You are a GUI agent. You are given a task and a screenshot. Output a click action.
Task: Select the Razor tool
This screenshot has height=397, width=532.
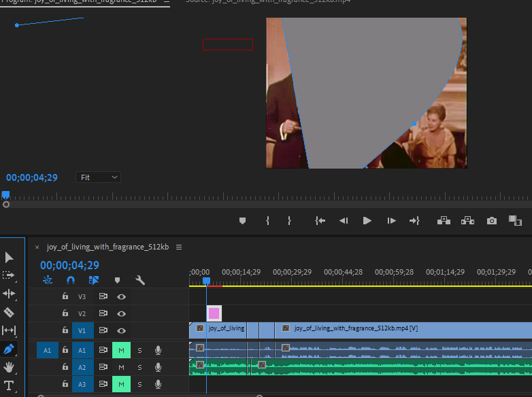(9, 312)
